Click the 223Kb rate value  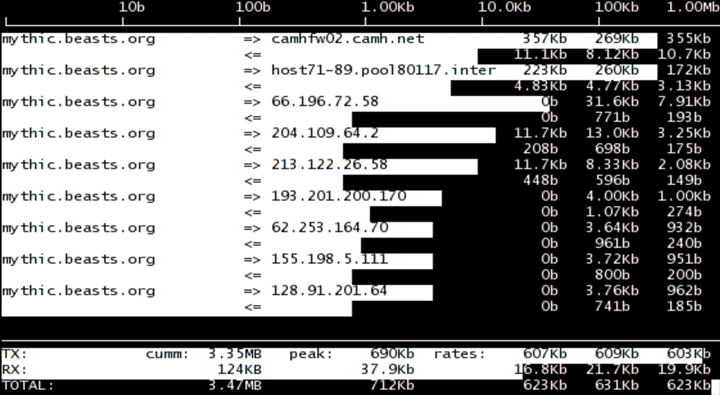pyautogui.click(x=545, y=70)
